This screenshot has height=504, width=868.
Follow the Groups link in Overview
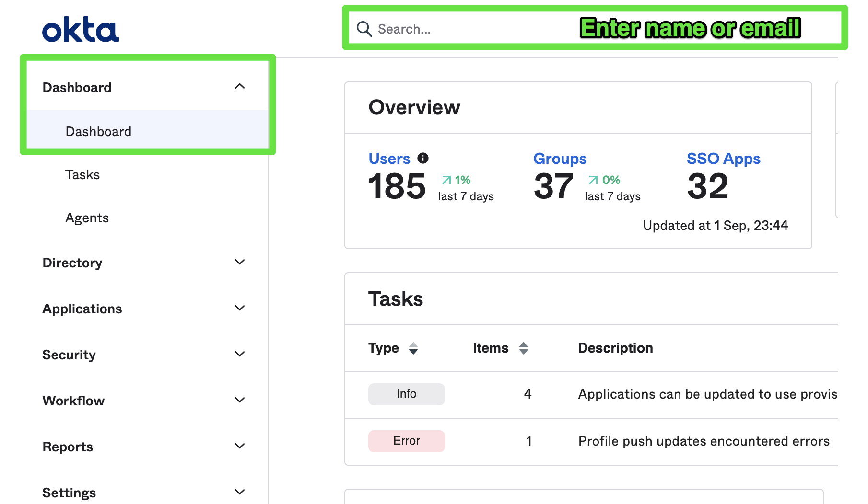point(560,159)
